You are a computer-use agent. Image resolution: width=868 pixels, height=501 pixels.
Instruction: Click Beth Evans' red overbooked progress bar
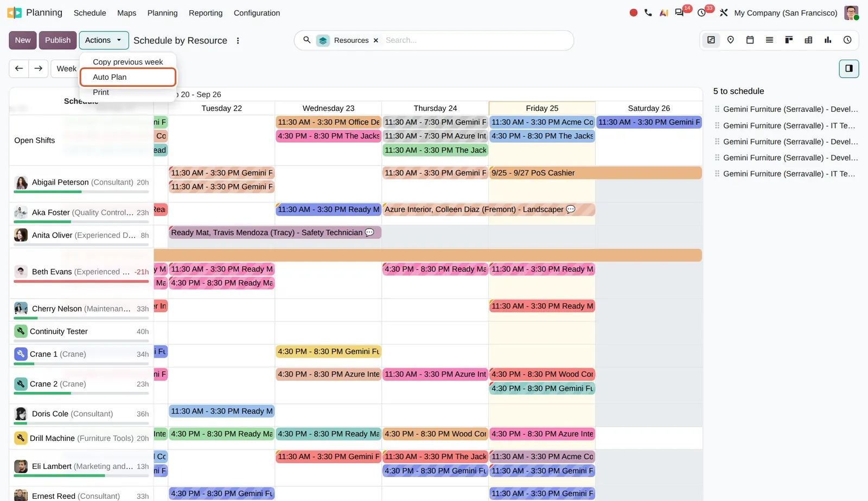tap(81, 281)
